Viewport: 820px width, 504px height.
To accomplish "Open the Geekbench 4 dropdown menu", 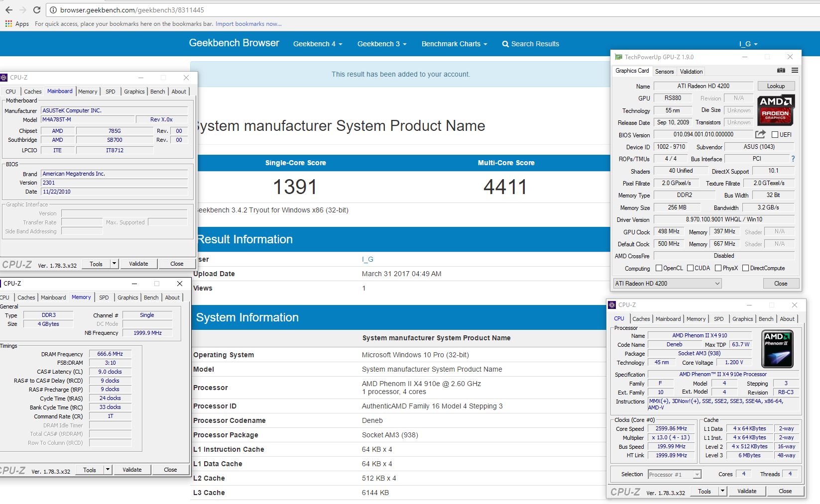I will tap(318, 44).
